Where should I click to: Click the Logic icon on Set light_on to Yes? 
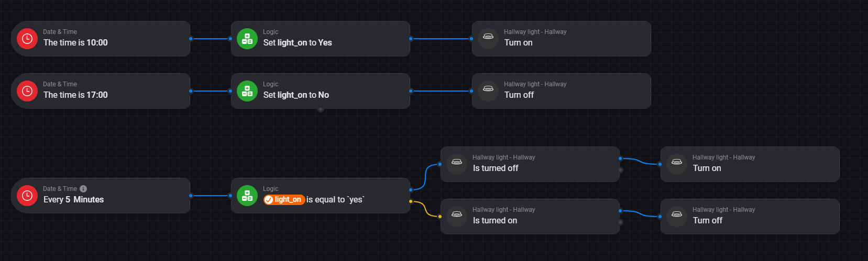pyautogui.click(x=247, y=39)
